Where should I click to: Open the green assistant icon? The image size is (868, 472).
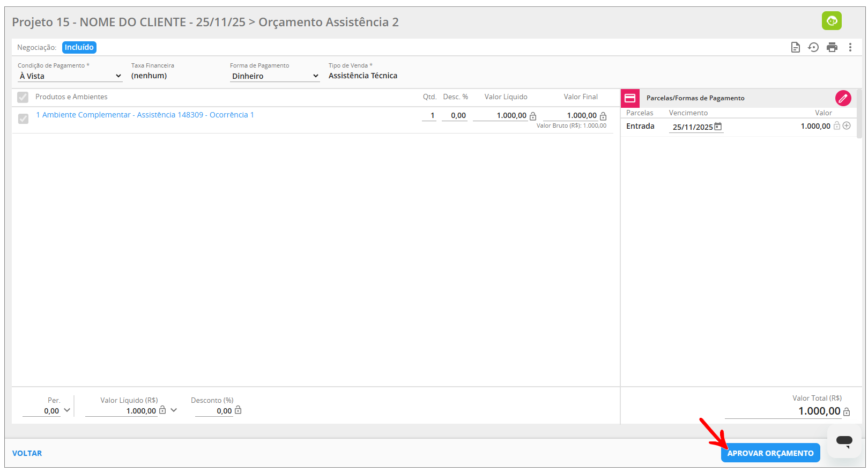832,21
